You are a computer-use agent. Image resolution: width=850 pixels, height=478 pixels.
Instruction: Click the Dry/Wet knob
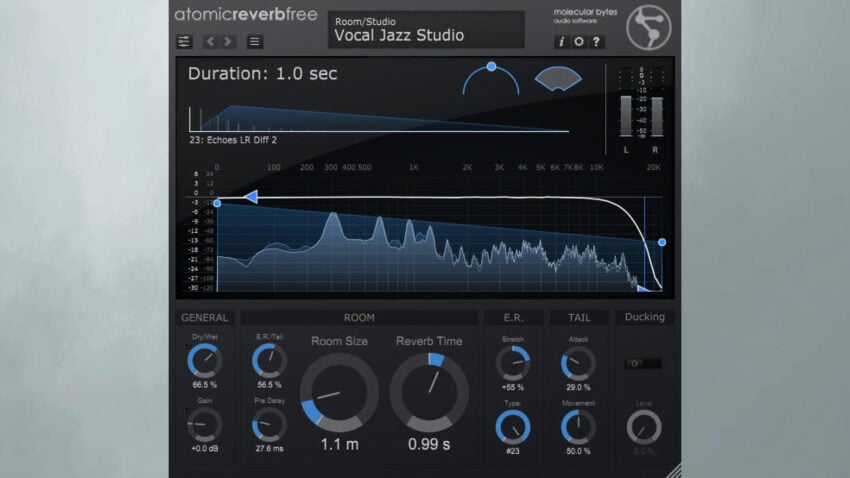coord(205,360)
